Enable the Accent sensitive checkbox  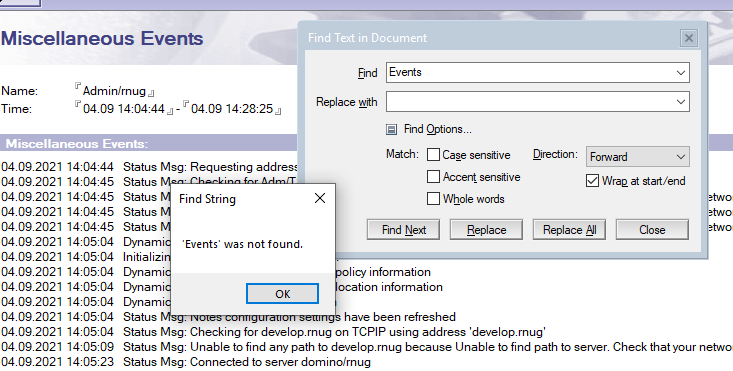point(433,177)
